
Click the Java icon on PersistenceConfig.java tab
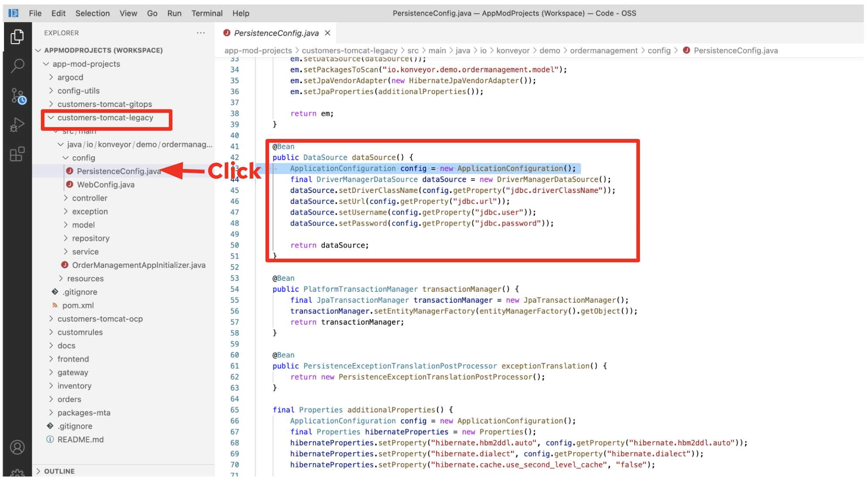tap(227, 33)
